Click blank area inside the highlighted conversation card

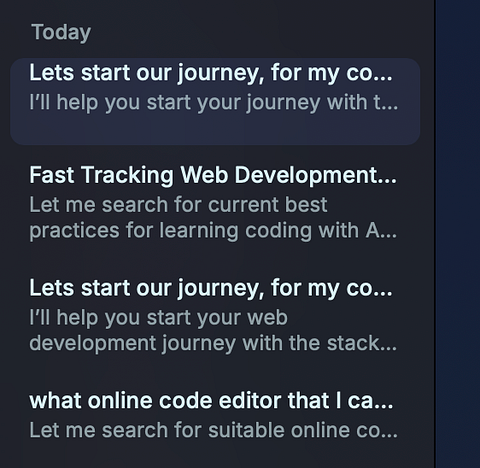coord(215,130)
